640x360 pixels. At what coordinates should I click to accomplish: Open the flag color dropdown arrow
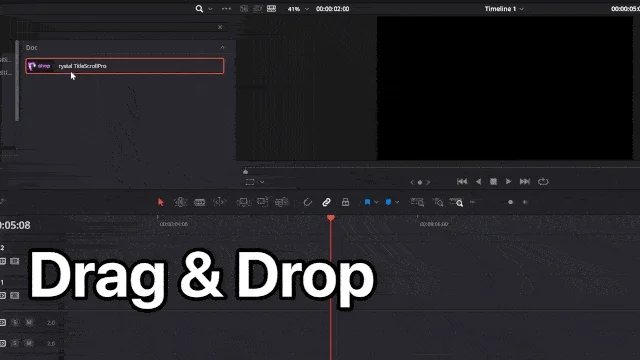[x=376, y=202]
